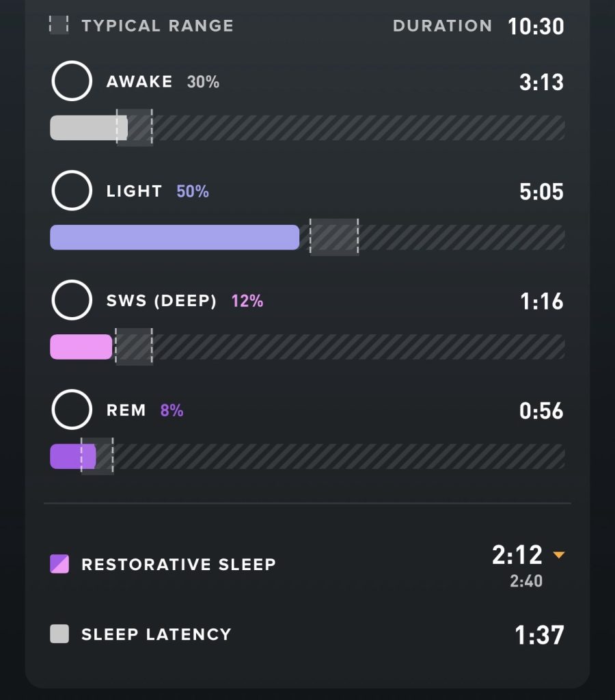Tap the Awake time 3:13
This screenshot has height=700, width=615.
[x=541, y=82]
